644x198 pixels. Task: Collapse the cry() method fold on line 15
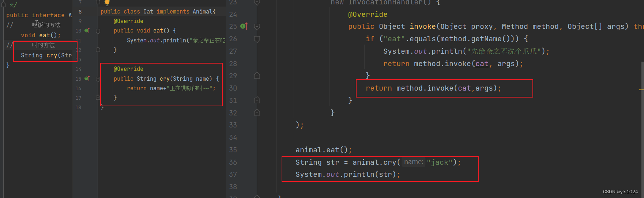tap(98, 79)
